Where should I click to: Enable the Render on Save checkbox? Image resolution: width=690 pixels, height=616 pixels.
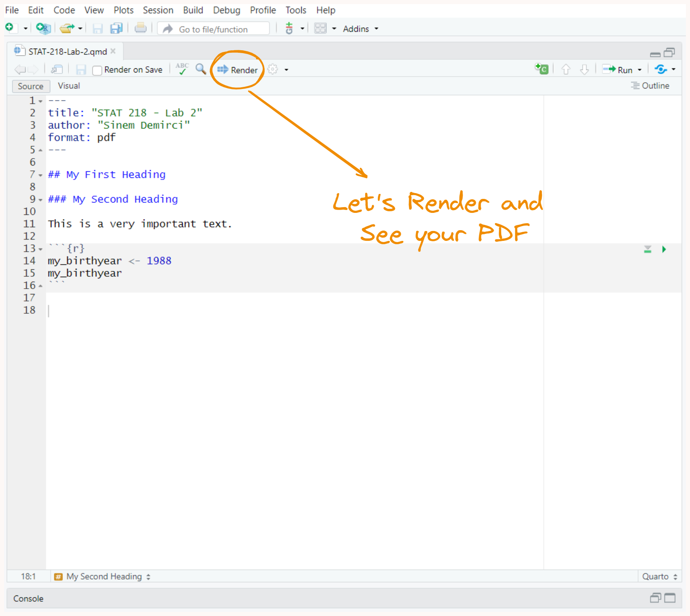(97, 70)
